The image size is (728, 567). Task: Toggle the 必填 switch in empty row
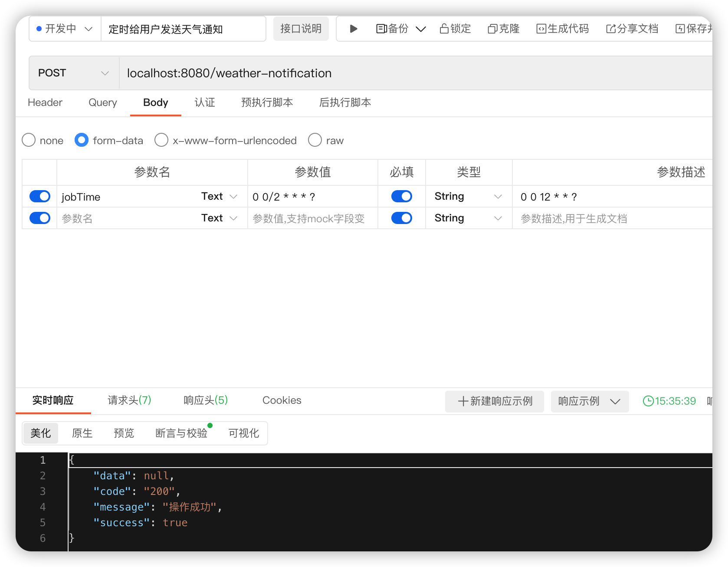pos(402,218)
